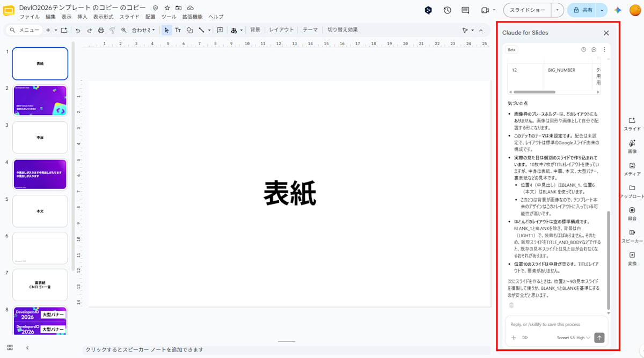The height and width of the screenshot is (358, 644).
Task: Click the Theme button
Action: 310,30
